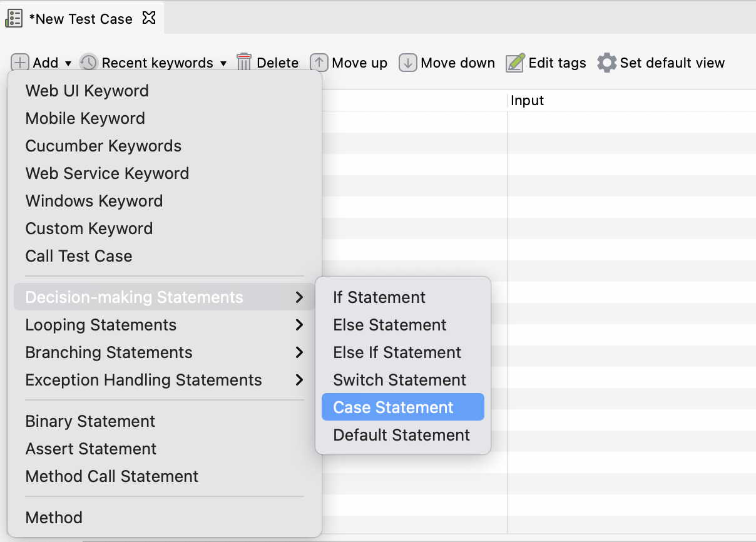Open the Add dropdown arrow
Screen dimensions: 756x542
pyautogui.click(x=68, y=63)
